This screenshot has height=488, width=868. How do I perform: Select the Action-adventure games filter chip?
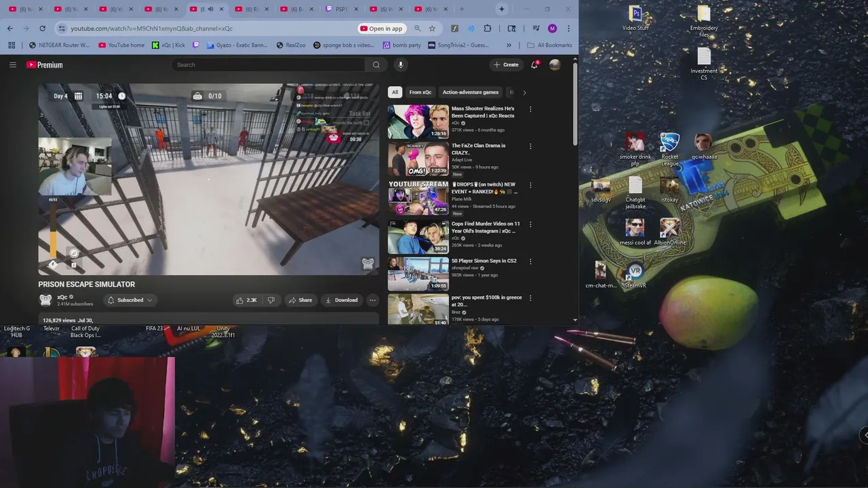tap(471, 92)
